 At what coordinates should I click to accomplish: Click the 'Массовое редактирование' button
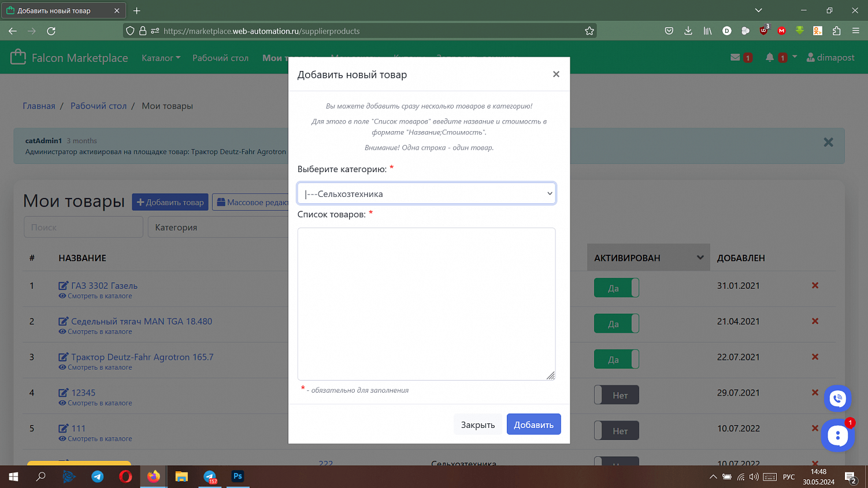tap(251, 202)
